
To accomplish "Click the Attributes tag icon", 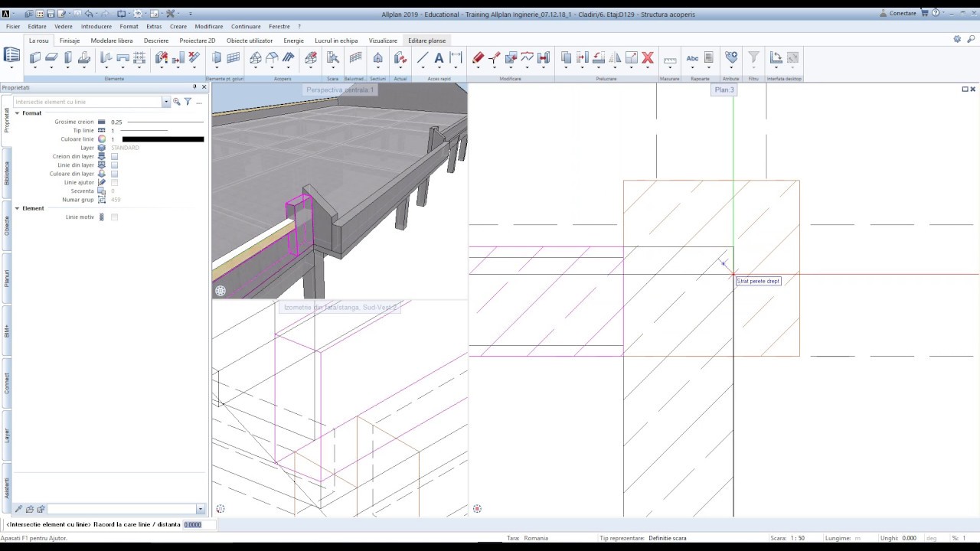I will tap(731, 57).
